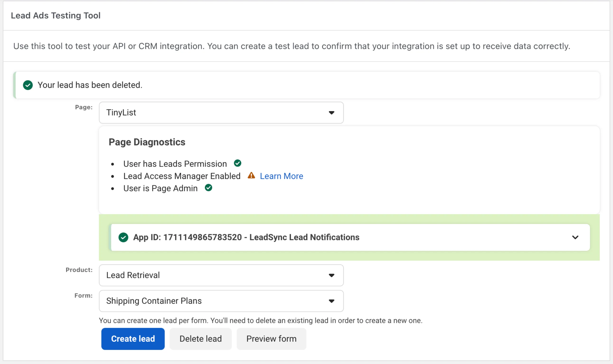This screenshot has width=613, height=364.
Task: Click the 'Lead Ads Testing Tool' title
Action: (x=56, y=15)
